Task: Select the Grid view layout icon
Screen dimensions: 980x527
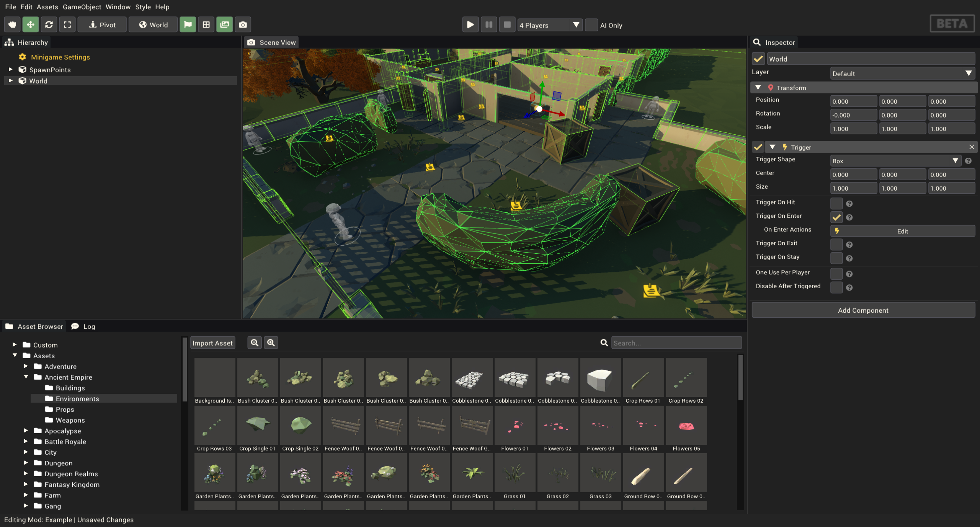Action: point(205,24)
